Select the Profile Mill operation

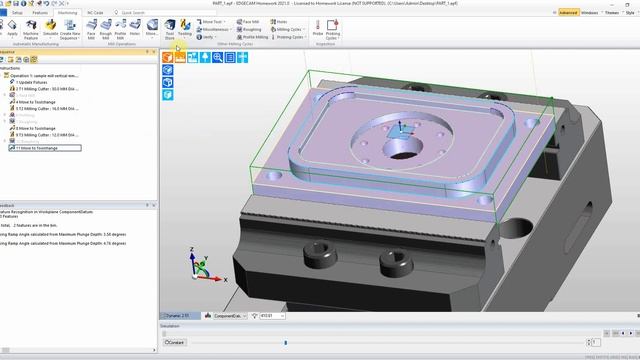click(120, 29)
